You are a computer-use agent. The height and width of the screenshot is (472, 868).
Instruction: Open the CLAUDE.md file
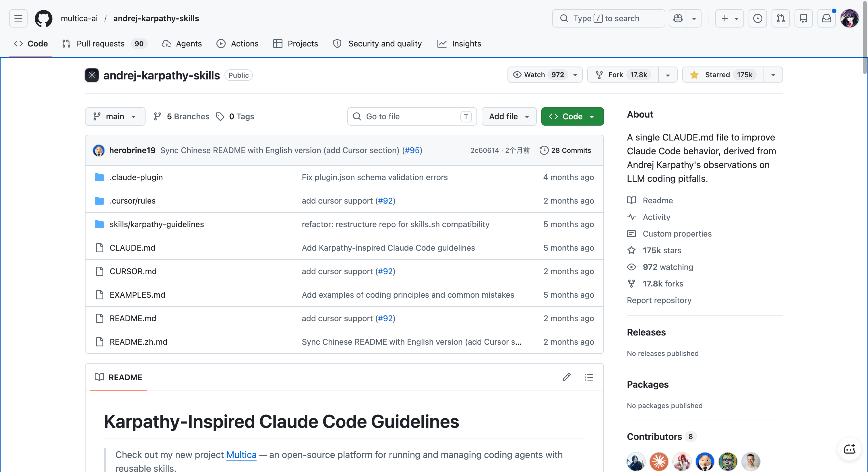[132, 247]
